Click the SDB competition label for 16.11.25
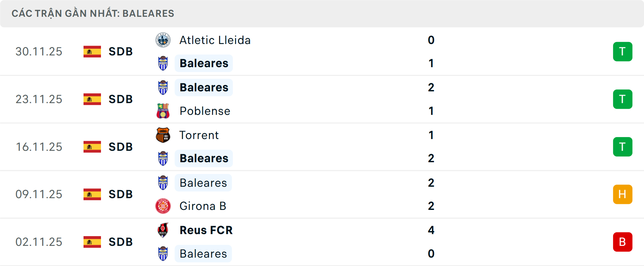 coord(120,147)
